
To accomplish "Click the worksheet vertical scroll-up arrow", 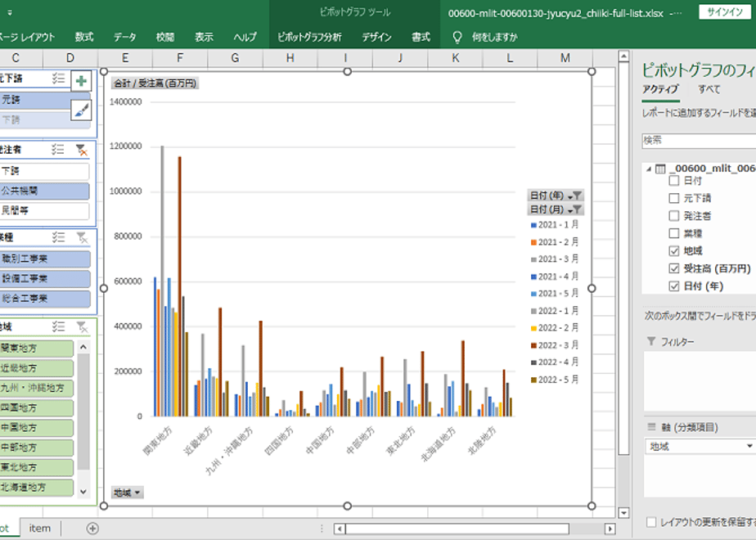I will point(623,56).
